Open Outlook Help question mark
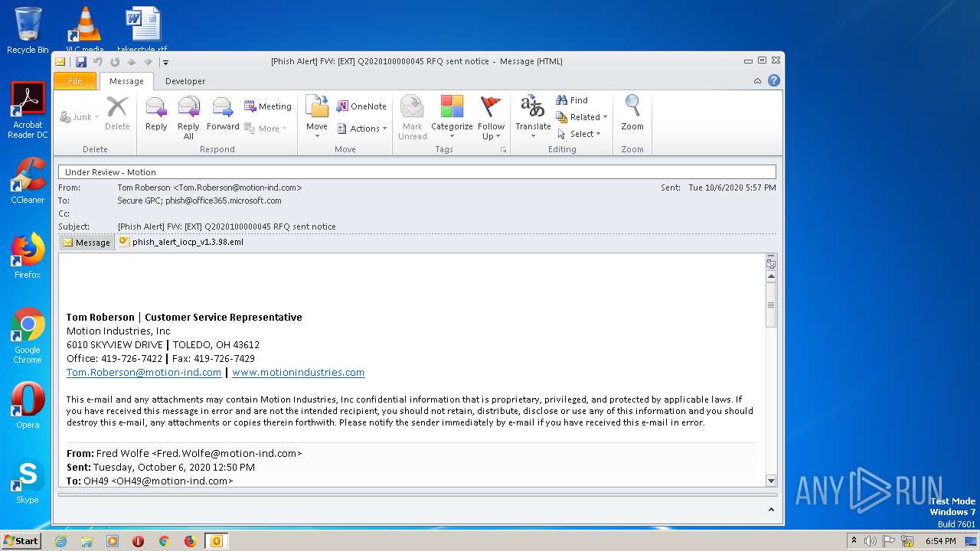Viewport: 980px width, 551px height. pos(774,80)
